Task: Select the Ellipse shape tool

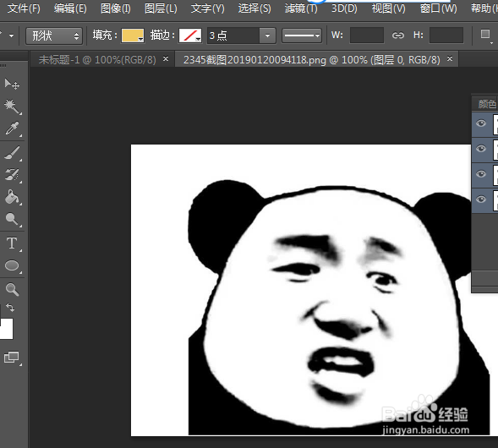Action: point(12,265)
